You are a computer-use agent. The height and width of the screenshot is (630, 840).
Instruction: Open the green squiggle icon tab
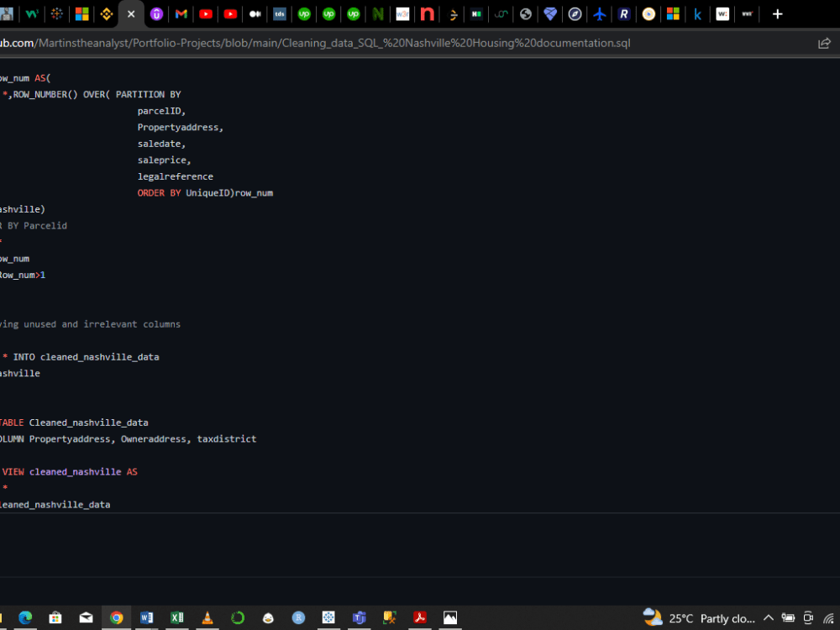[501, 14]
